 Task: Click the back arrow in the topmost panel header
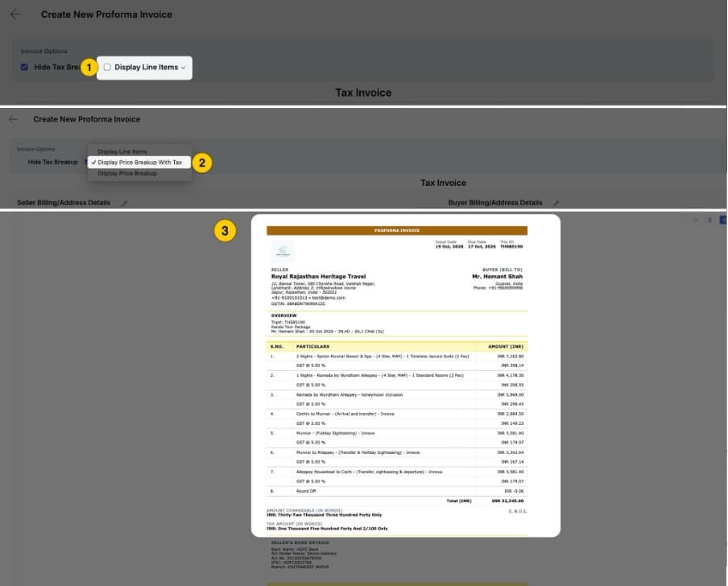pos(14,14)
